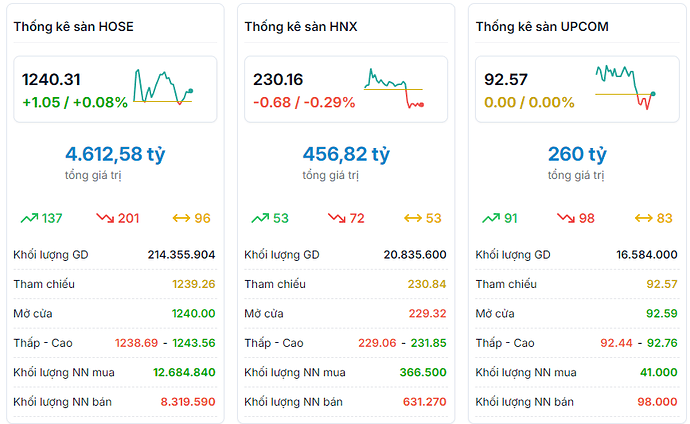690x424 pixels.
Task: Click the green up-arrow icon beside 137
Action: (29, 218)
